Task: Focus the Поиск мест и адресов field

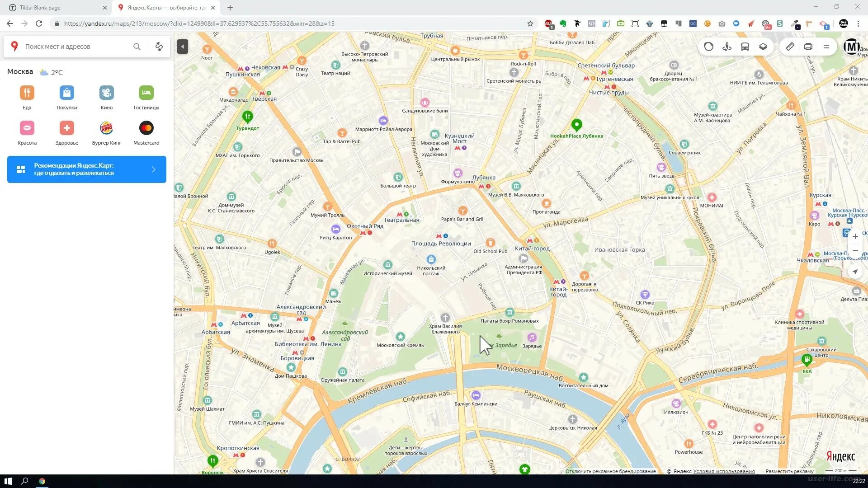Action: 77,47
